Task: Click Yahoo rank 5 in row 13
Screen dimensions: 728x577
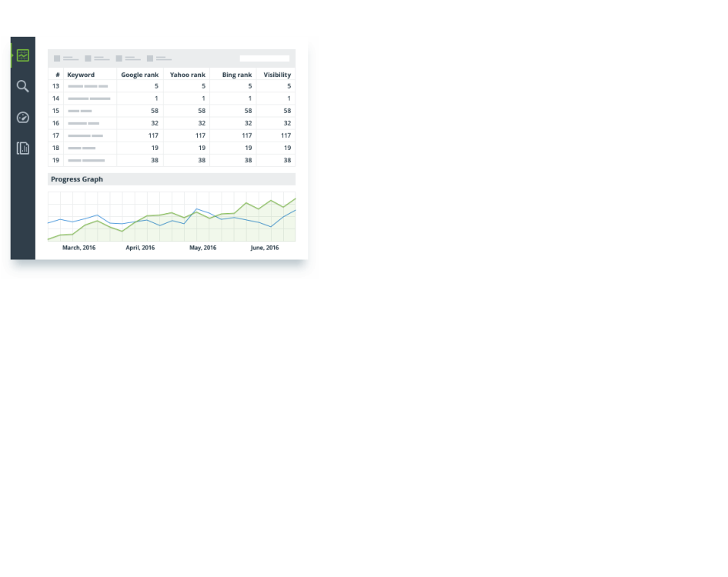Action: point(203,86)
